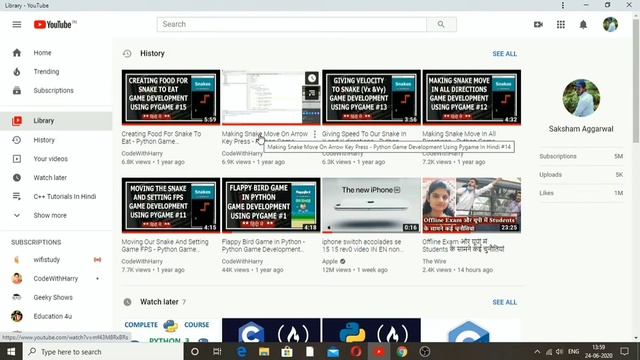This screenshot has height=360, width=640.
Task: Click the Trending flame icon
Action: (17, 71)
